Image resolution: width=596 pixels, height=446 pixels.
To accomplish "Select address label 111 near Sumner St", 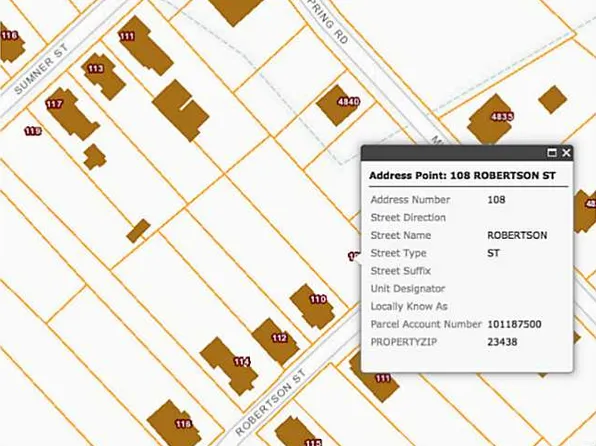I will pyautogui.click(x=127, y=37).
